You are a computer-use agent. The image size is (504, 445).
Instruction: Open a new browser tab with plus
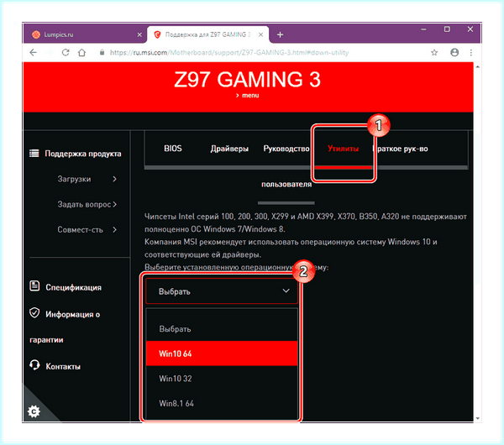coord(280,34)
